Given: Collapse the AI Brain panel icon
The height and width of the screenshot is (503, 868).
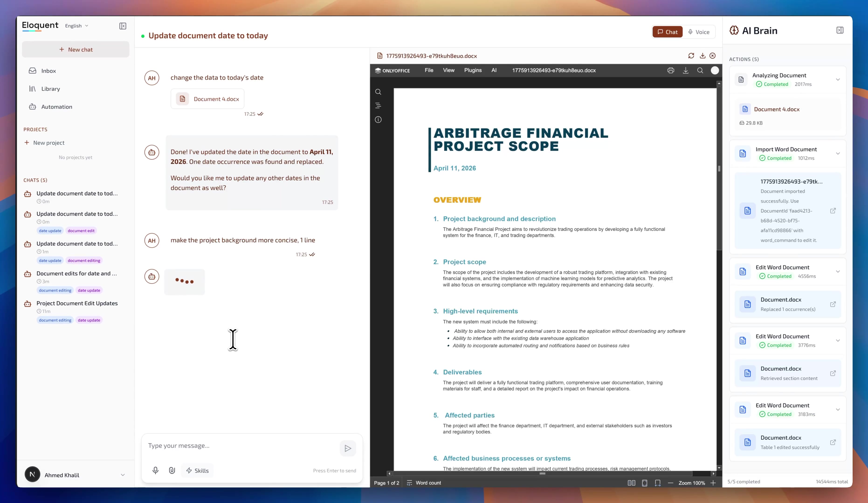Looking at the screenshot, I should pos(840,30).
